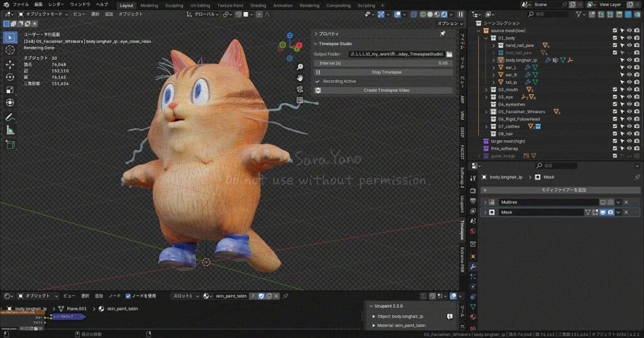This screenshot has height=338, width=644.
Task: Click the viewport zoom magnifier icon
Action: [300, 67]
